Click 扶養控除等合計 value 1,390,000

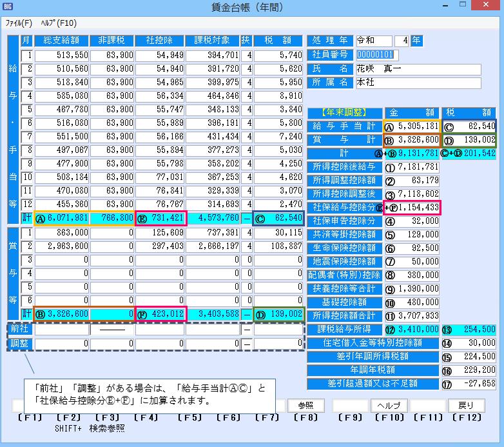(412, 289)
